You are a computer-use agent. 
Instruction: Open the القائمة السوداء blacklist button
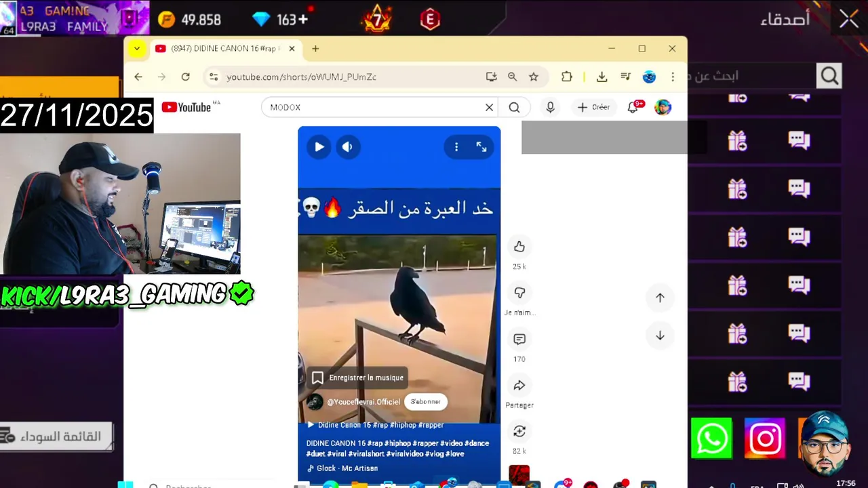click(x=57, y=436)
